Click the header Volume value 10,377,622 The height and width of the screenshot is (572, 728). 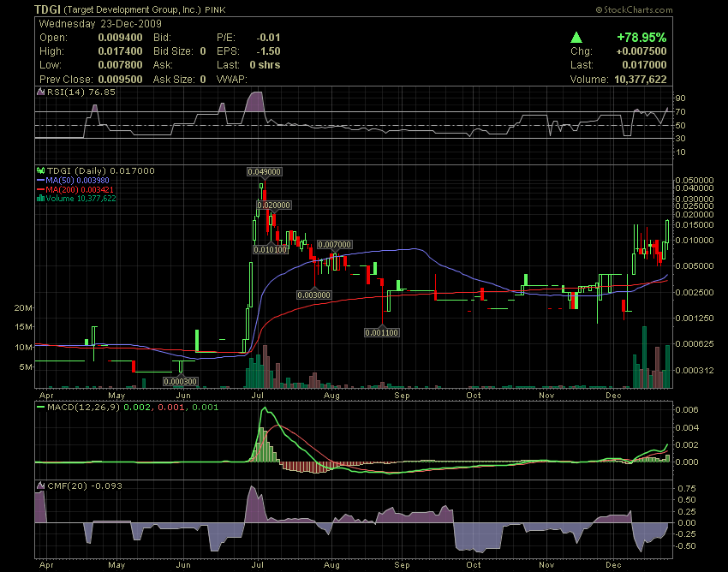coord(641,80)
